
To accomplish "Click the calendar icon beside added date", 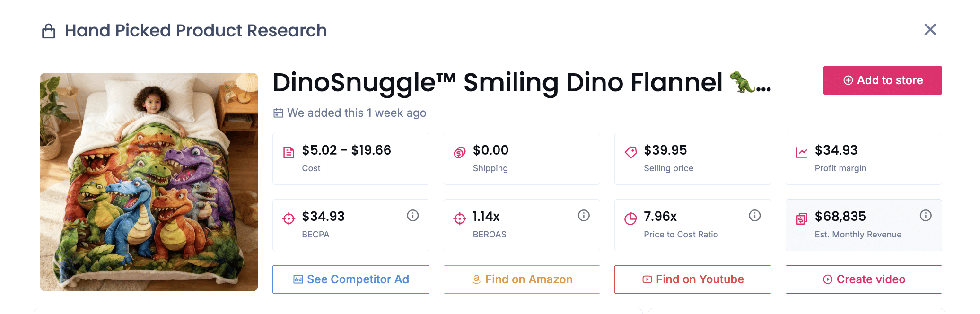I will pyautogui.click(x=278, y=113).
